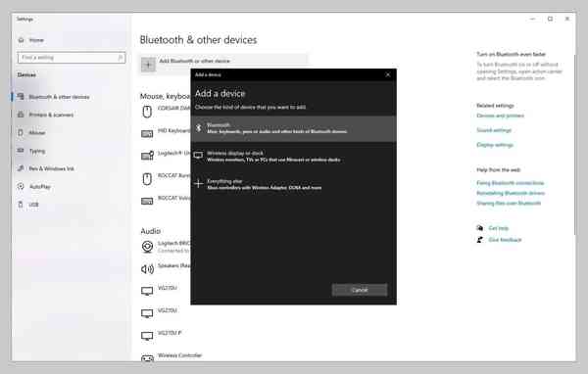Close the Add a device dialog
This screenshot has height=374, width=588.
(388, 74)
